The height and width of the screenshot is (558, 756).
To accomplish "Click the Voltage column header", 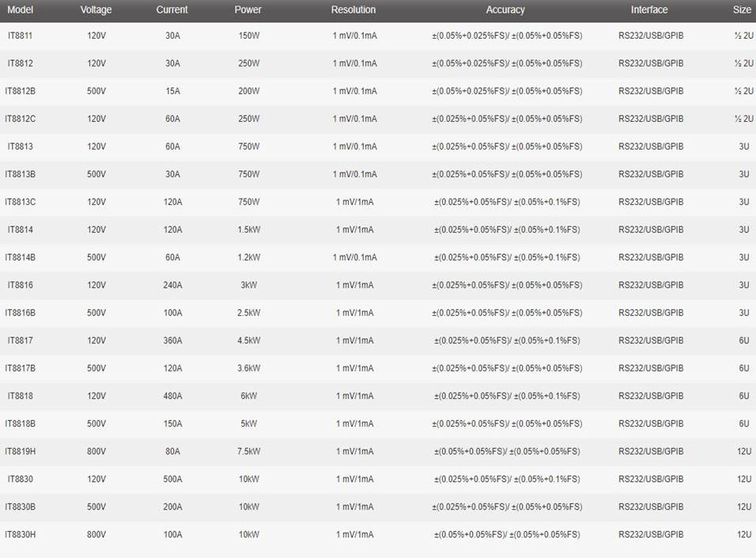I will (x=96, y=10).
